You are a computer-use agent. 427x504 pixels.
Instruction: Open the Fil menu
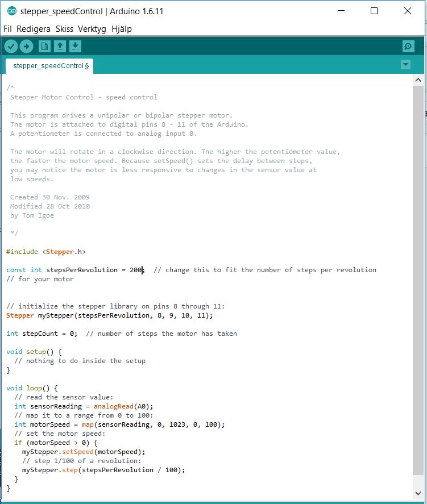pos(8,29)
